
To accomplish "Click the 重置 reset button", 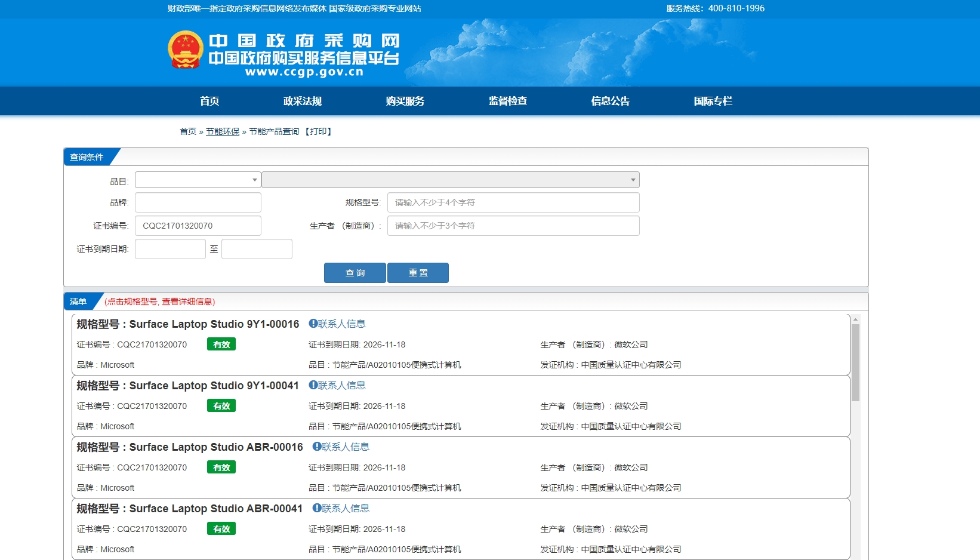I will [418, 273].
